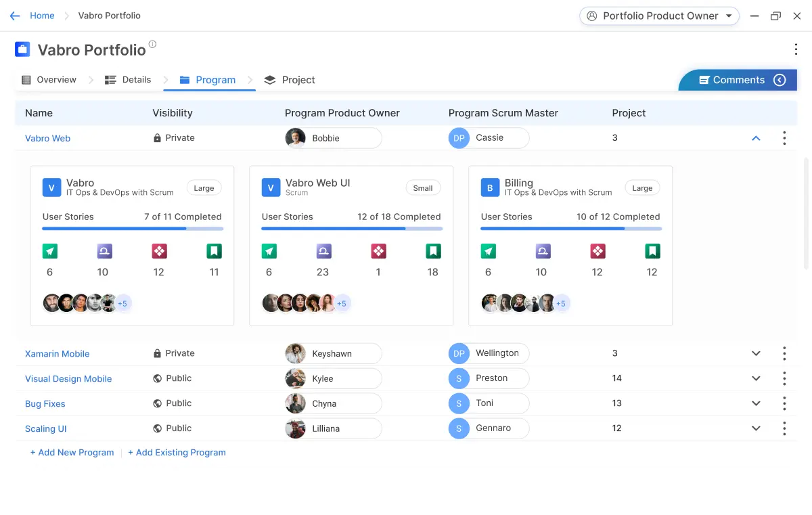Image resolution: width=812 pixels, height=515 pixels.
Task: Expand the Xamarin Mobile program row
Action: 756,353
